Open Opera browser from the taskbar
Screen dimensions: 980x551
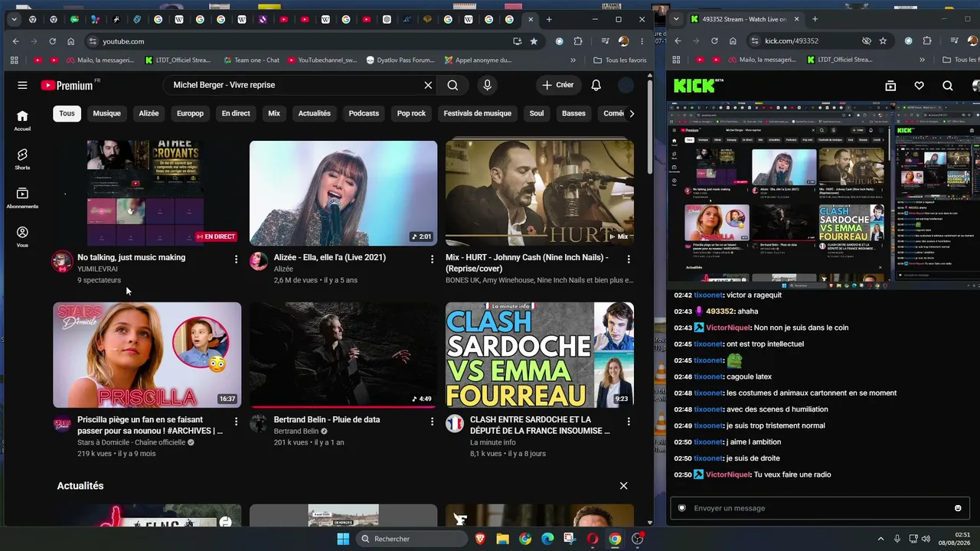[592, 539]
